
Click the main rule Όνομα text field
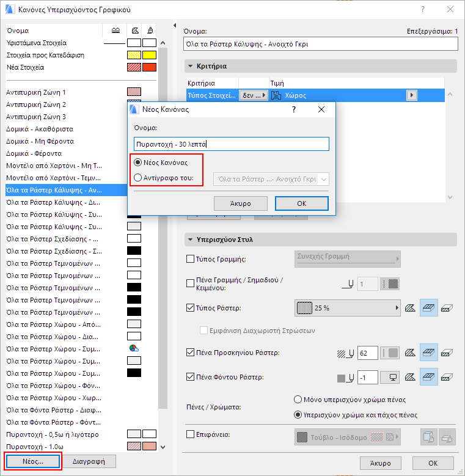pyautogui.click(x=321, y=44)
